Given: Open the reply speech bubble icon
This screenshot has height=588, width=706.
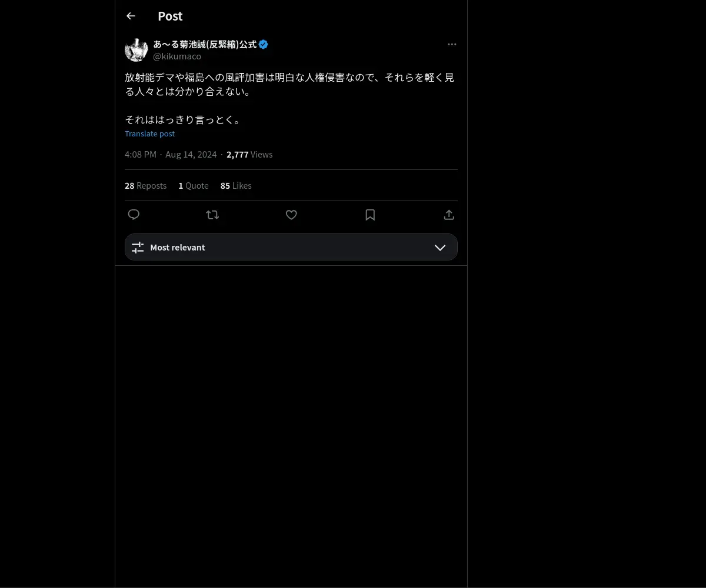Looking at the screenshot, I should point(134,215).
